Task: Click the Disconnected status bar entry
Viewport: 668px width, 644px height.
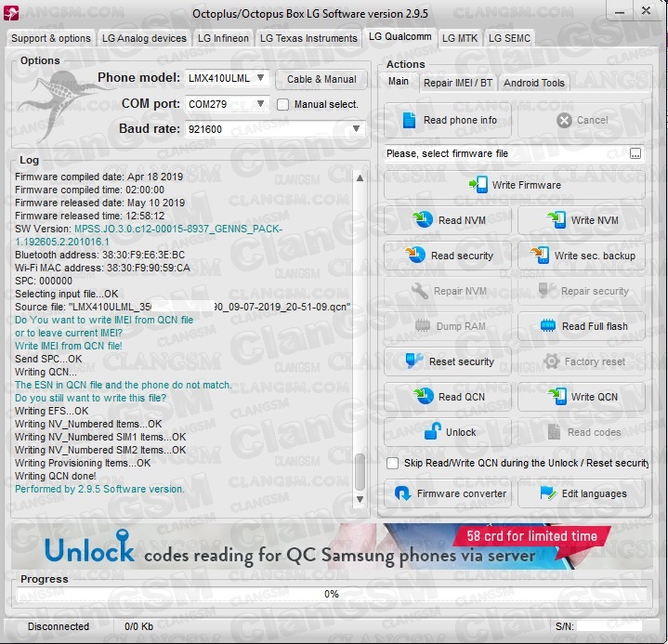Action: (59, 626)
